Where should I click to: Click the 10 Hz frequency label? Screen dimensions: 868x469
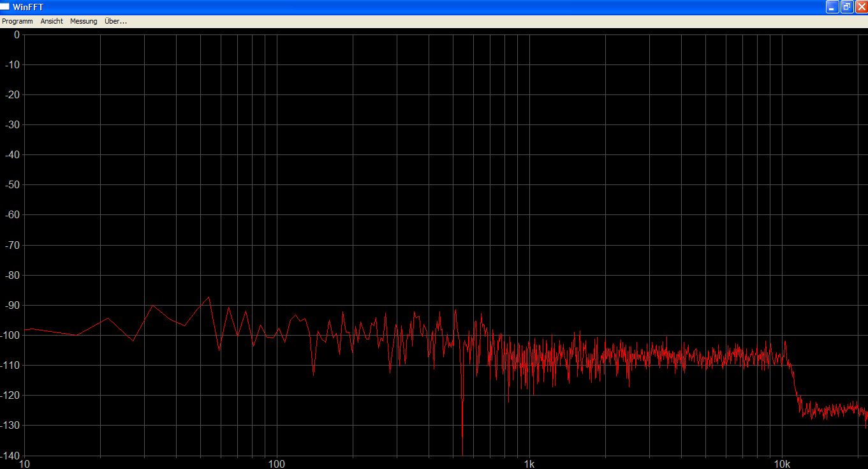(24, 463)
